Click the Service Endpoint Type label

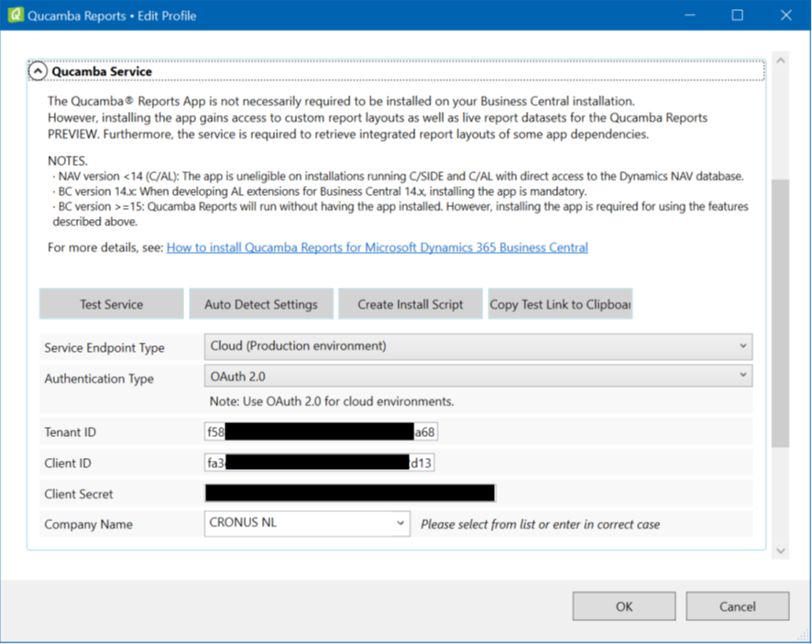[104, 348]
